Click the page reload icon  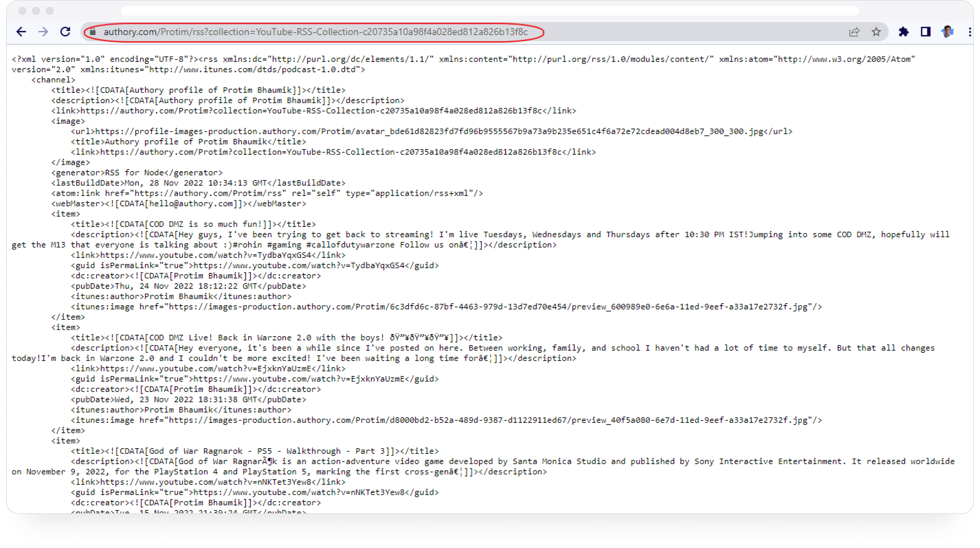click(x=66, y=32)
